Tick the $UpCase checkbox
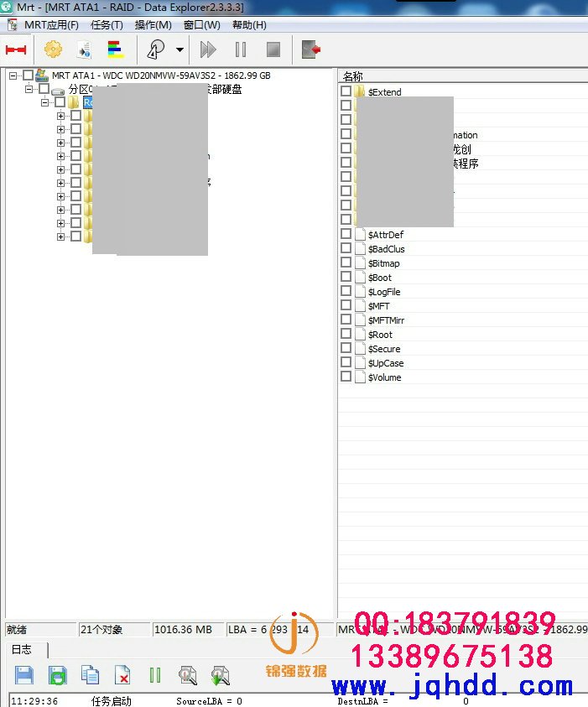The width and height of the screenshot is (588, 707). [346, 362]
